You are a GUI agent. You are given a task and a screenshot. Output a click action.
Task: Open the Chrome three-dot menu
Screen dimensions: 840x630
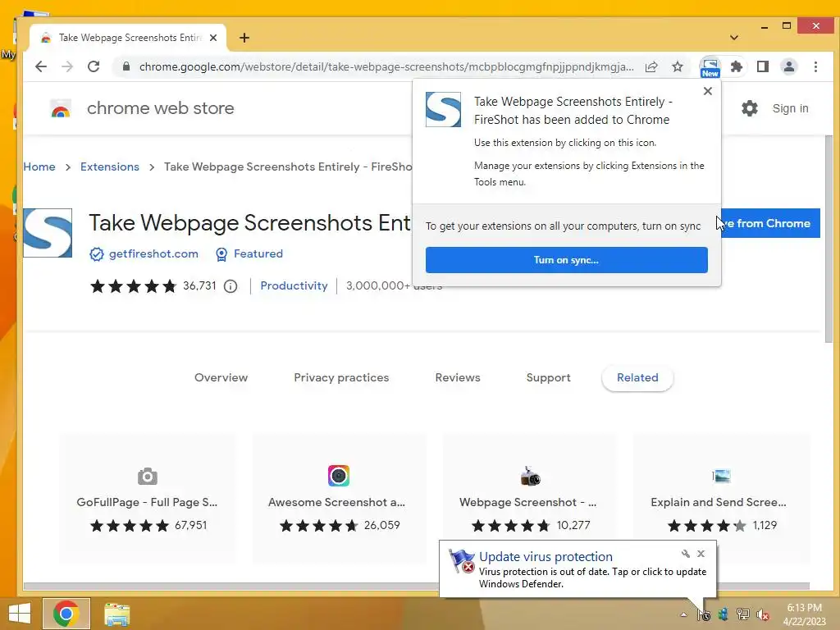coord(815,66)
